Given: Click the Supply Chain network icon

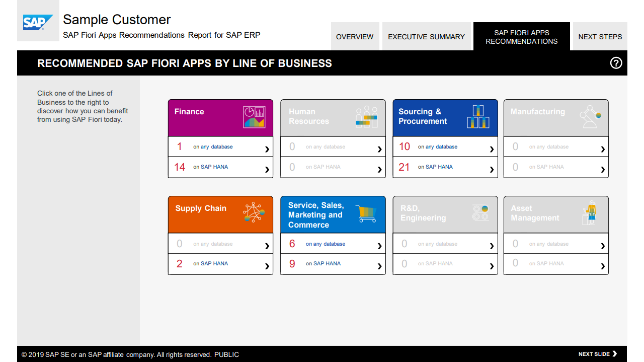Looking at the screenshot, I should click(254, 212).
